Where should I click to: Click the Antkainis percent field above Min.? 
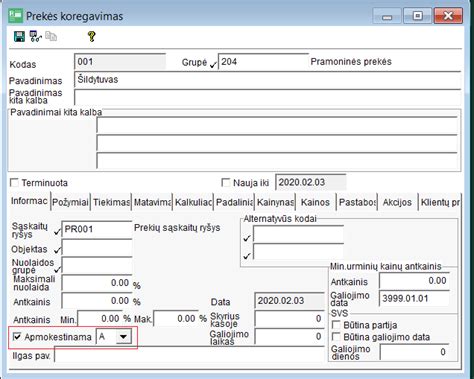tap(97, 301)
